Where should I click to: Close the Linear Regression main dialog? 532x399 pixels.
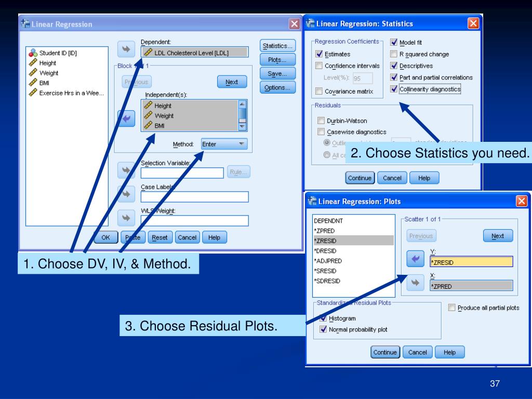click(294, 24)
